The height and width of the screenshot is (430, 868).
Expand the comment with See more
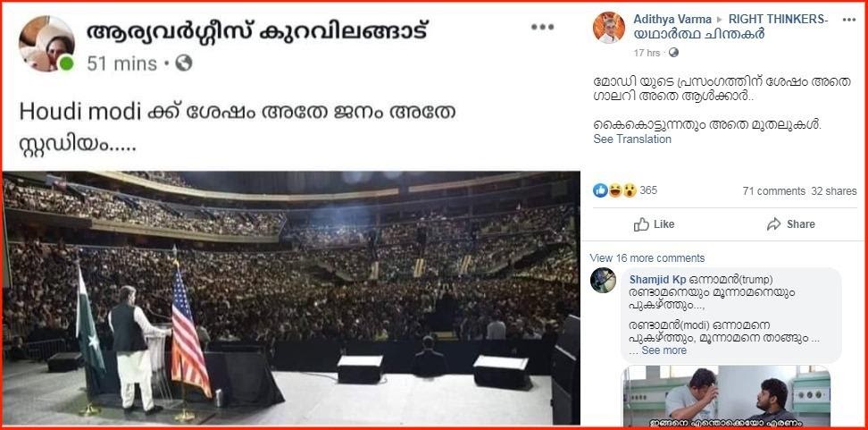pyautogui.click(x=664, y=350)
